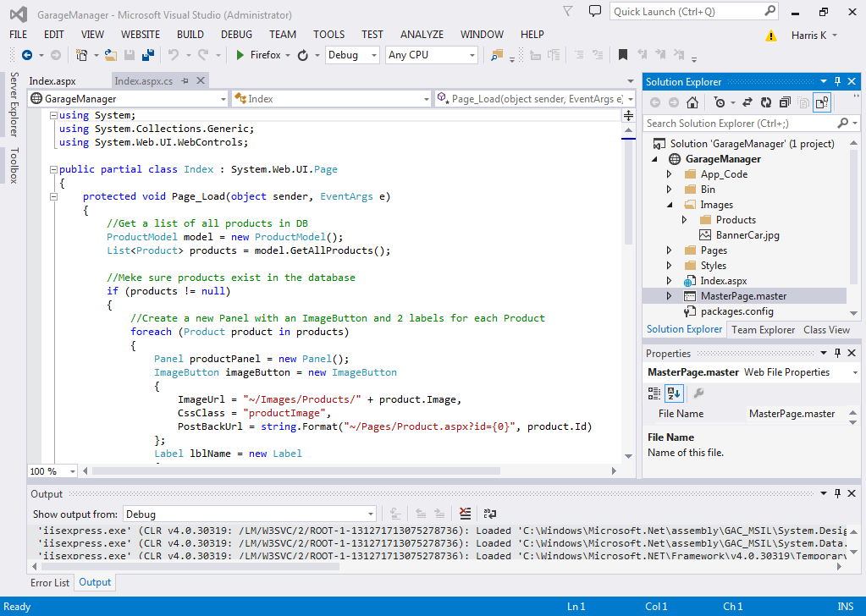The height and width of the screenshot is (616, 866).
Task: Click the Home icon in Solution Explorer
Action: (x=692, y=102)
